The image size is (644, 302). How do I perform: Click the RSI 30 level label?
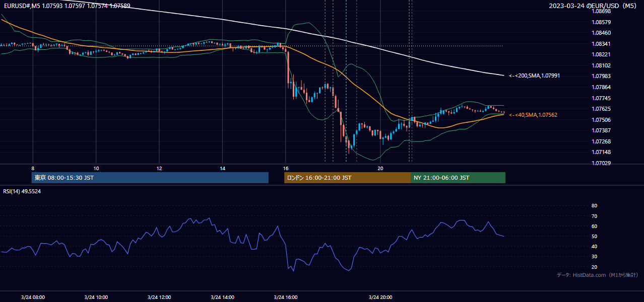[594, 257]
